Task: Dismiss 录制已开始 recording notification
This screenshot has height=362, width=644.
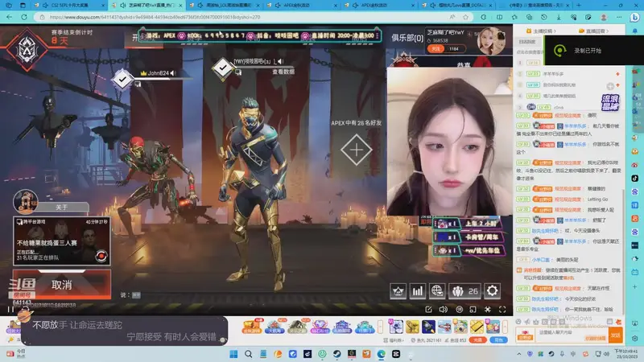Action: pos(593,51)
